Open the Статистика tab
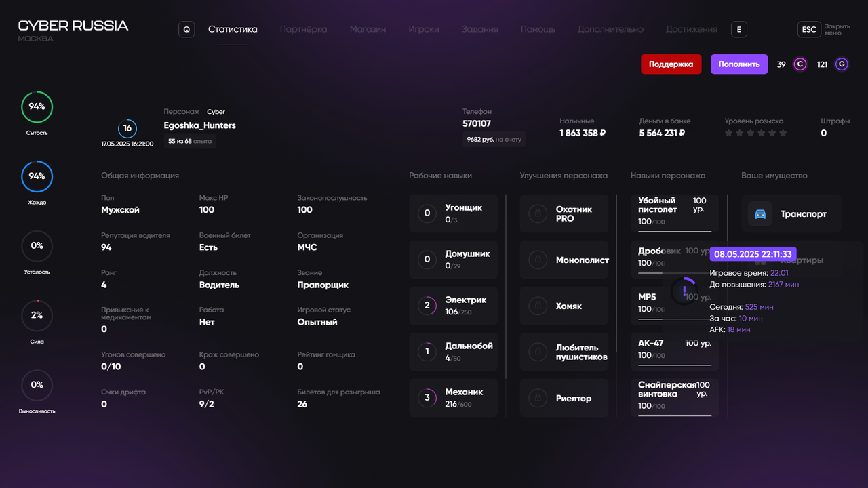Screen dimensions: 868x488 coord(233,29)
